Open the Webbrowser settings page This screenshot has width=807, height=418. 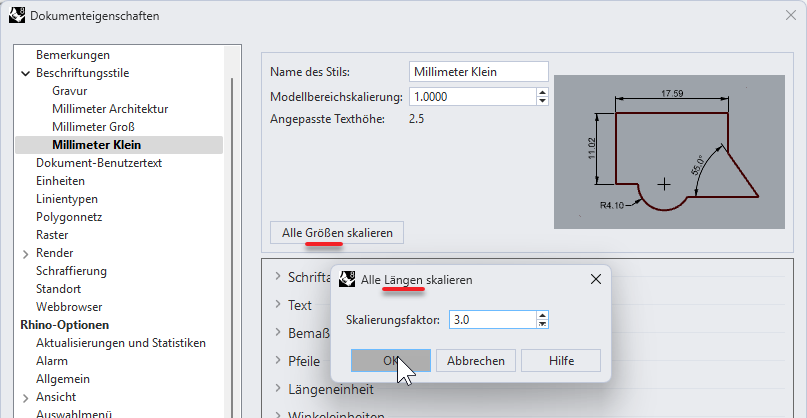pyautogui.click(x=69, y=307)
